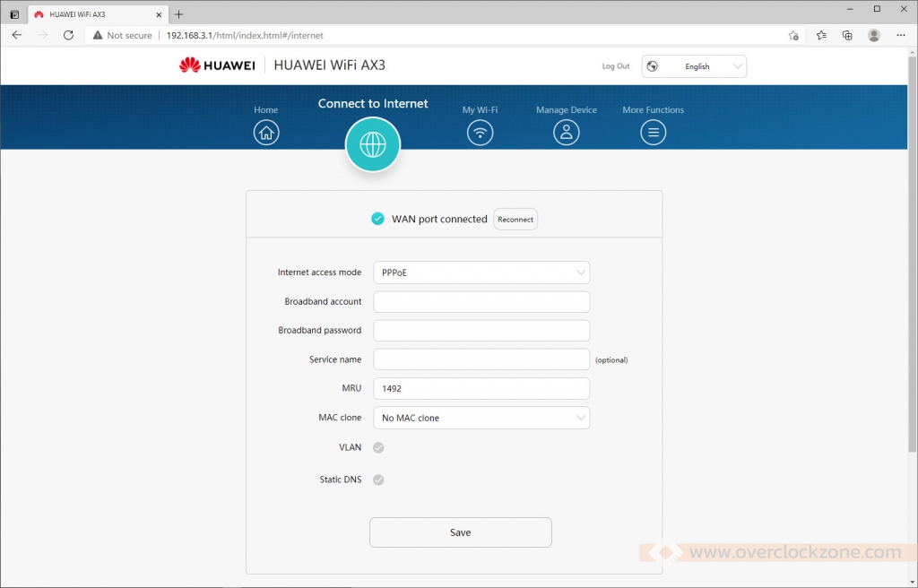
Task: Switch to the HUAWEI WiFi AX3 browser tab
Action: (x=90, y=14)
